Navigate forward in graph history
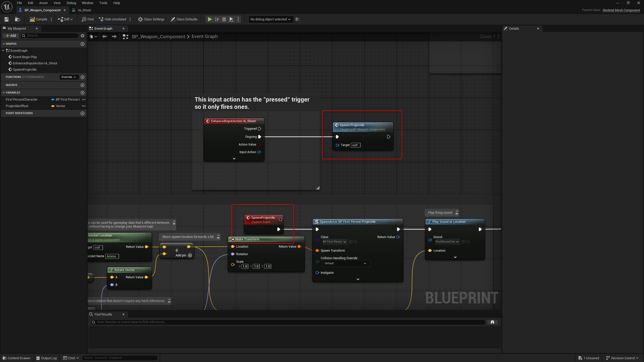Viewport: 644px width, 362px height. point(114,36)
